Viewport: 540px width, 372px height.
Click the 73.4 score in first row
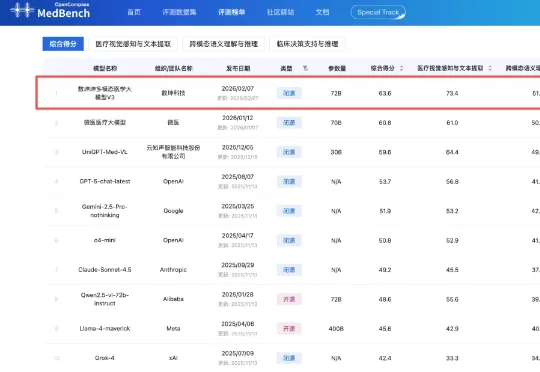452,93
